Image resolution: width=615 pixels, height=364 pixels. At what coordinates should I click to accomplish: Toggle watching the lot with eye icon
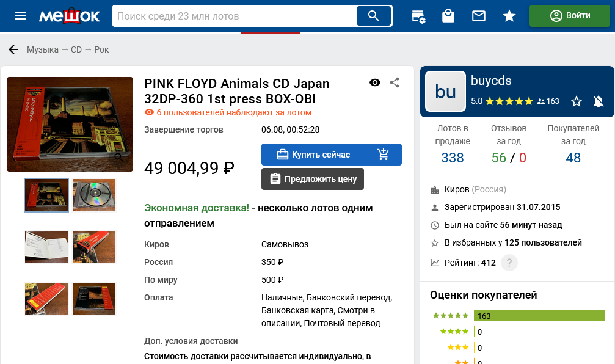pyautogui.click(x=375, y=82)
